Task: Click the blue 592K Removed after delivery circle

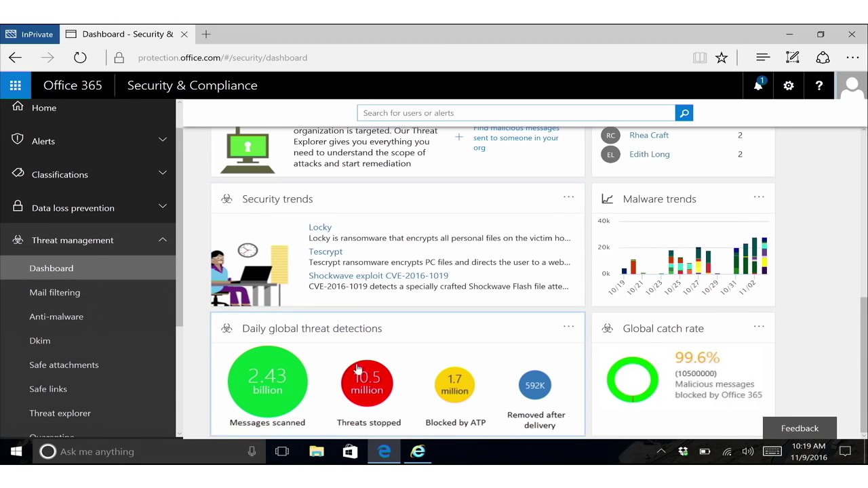Action: (x=535, y=385)
